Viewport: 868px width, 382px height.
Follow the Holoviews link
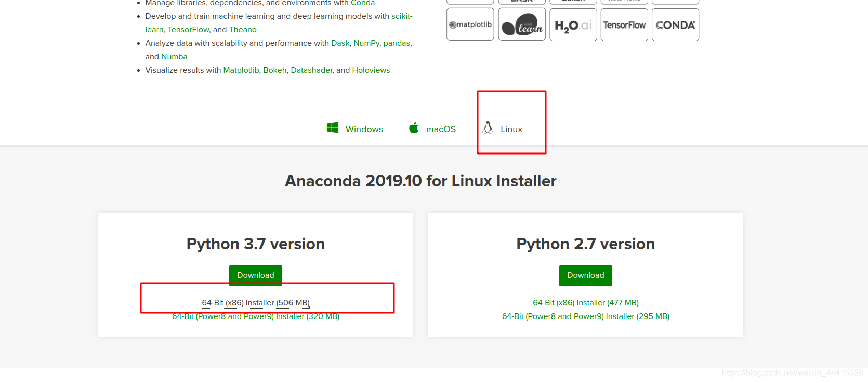[371, 70]
